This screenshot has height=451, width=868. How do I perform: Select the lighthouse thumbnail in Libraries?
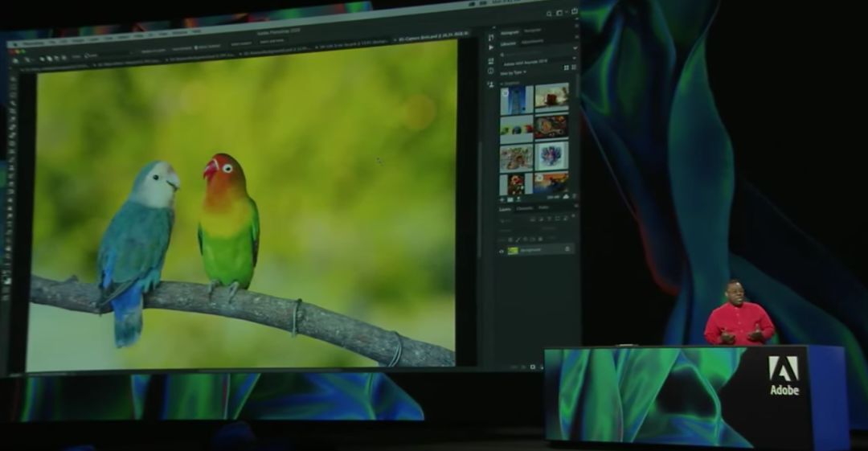pyautogui.click(x=515, y=100)
